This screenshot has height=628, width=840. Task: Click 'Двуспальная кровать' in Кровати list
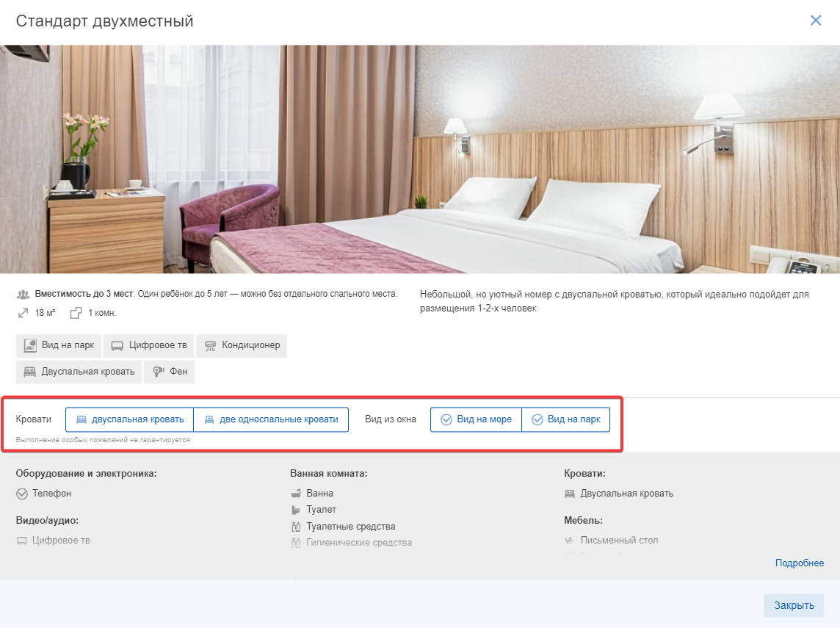[x=619, y=494]
